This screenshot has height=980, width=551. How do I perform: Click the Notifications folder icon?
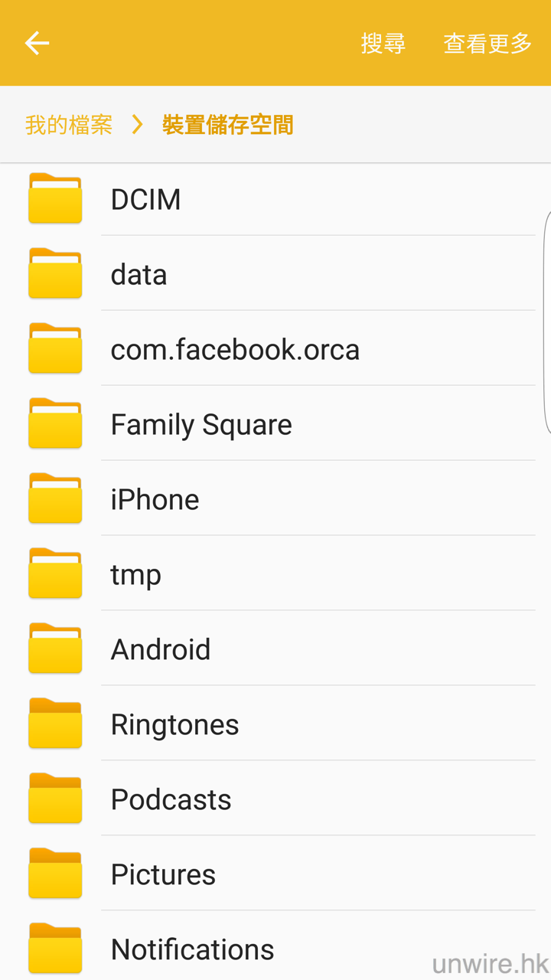pyautogui.click(x=55, y=949)
